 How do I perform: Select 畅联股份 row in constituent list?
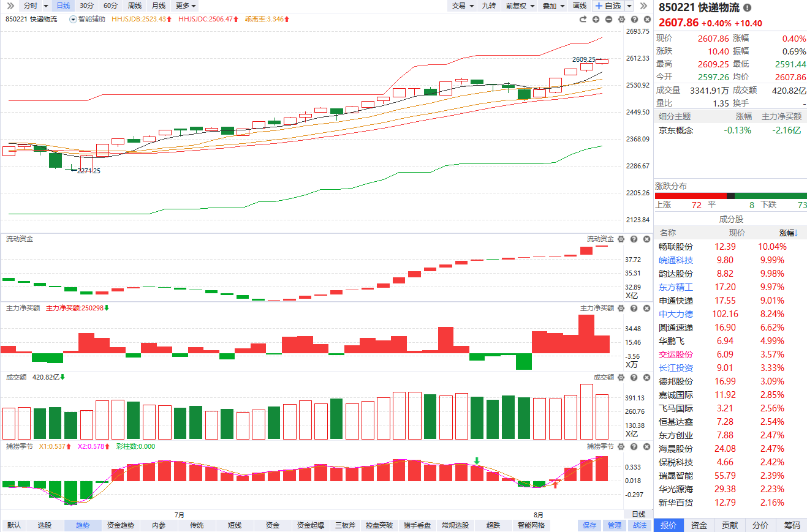(730, 247)
